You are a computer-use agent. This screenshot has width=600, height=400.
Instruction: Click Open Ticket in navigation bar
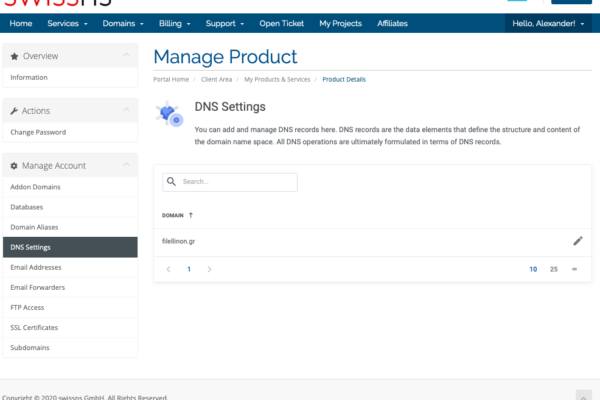[283, 23]
